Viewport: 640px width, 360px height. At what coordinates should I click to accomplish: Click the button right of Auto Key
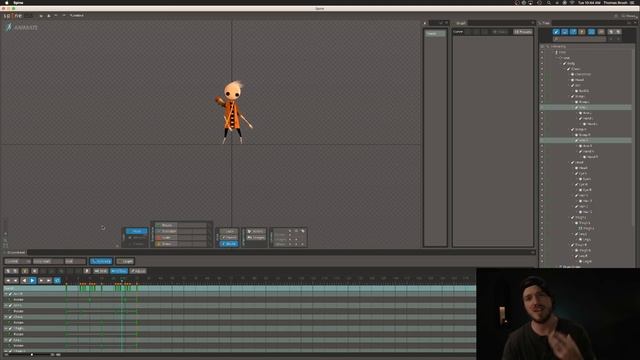click(x=125, y=261)
